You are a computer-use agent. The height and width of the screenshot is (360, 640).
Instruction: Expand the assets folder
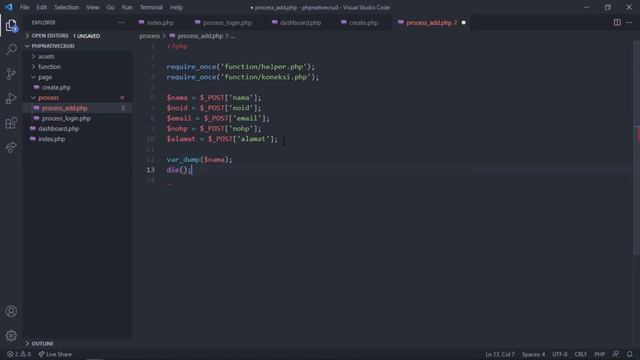click(46, 56)
